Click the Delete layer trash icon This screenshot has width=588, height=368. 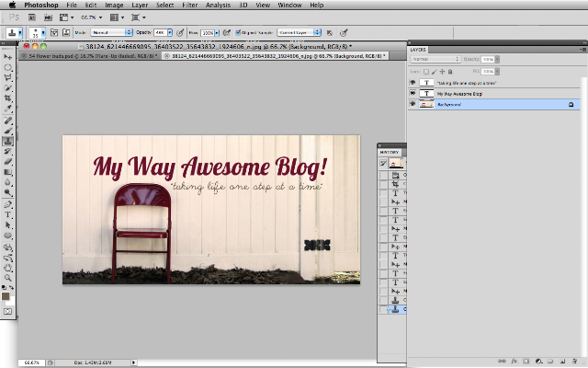[574, 362]
